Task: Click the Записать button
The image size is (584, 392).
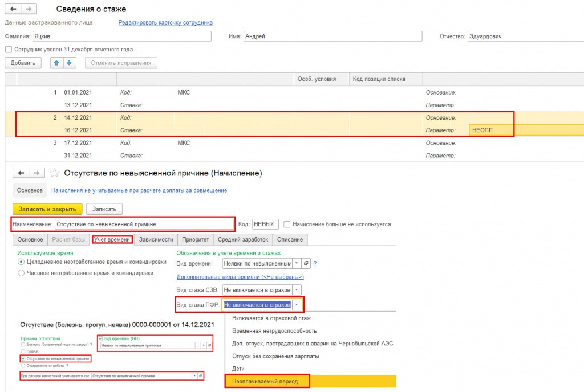Action: pos(104,209)
